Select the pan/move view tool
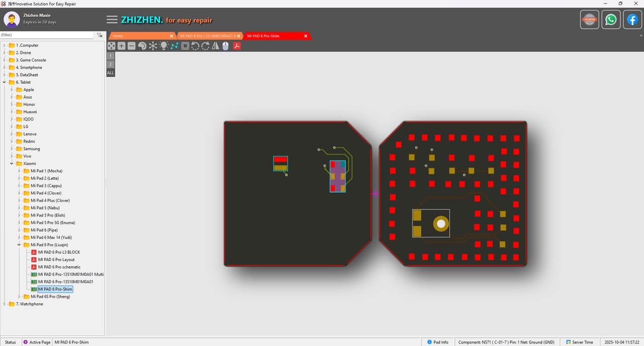644x346 pixels. (111, 46)
